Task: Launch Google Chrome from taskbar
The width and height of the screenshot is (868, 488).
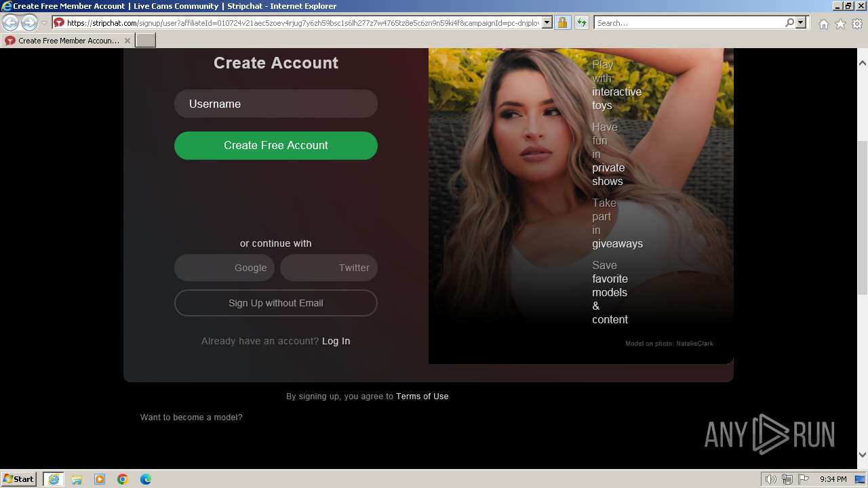Action: pyautogui.click(x=123, y=479)
